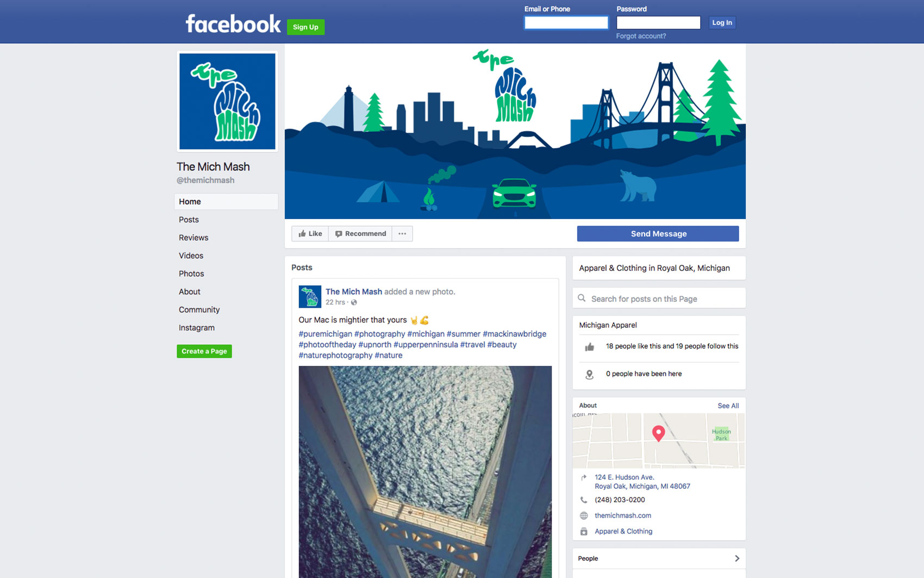Open The Mich Mash profile picture thumbnail
The image size is (924, 578).
227,101
